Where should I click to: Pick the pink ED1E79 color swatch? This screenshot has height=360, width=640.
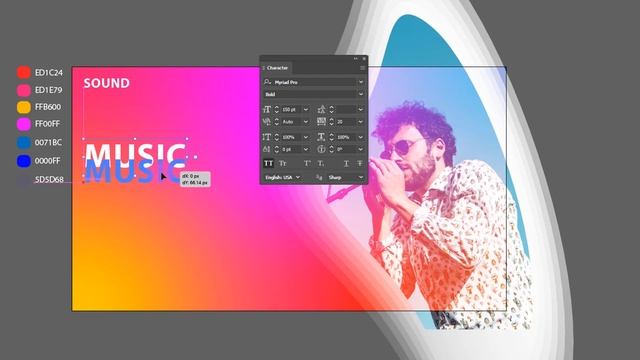click(x=24, y=90)
